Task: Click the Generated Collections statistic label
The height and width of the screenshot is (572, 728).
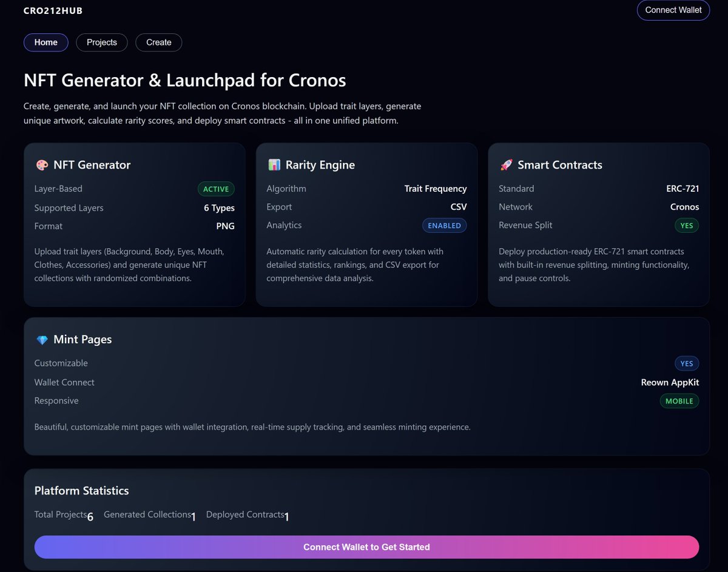Action: tap(147, 514)
